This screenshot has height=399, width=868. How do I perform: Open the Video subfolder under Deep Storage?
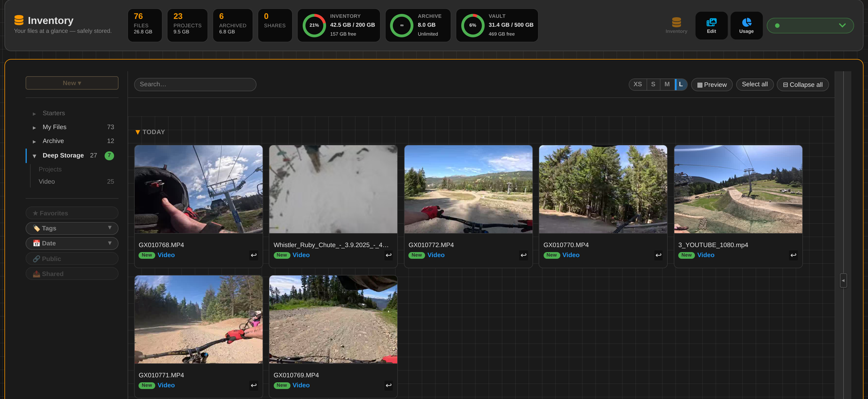47,182
